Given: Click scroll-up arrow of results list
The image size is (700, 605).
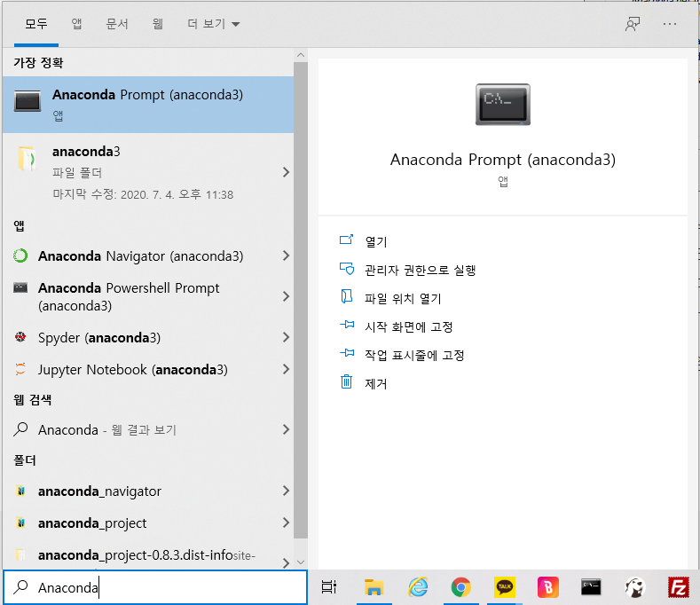Looking at the screenshot, I should coord(301,55).
